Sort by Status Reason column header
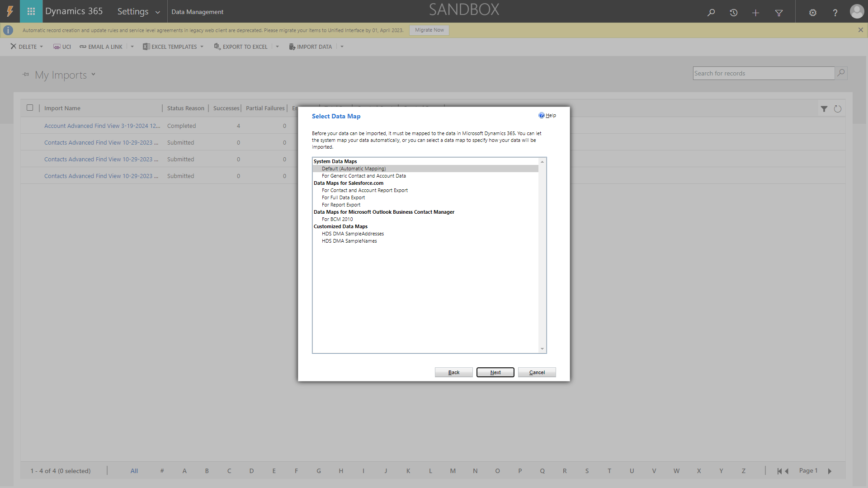This screenshot has height=488, width=868. tap(185, 108)
